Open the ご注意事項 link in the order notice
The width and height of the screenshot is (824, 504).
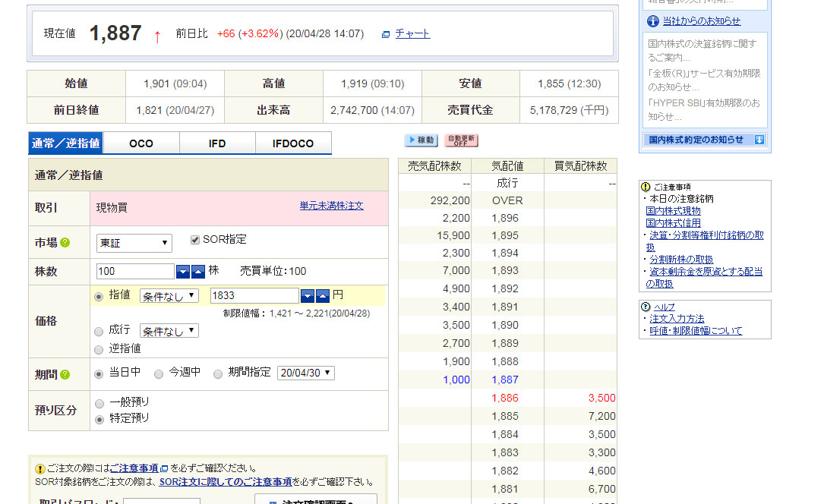[134, 468]
